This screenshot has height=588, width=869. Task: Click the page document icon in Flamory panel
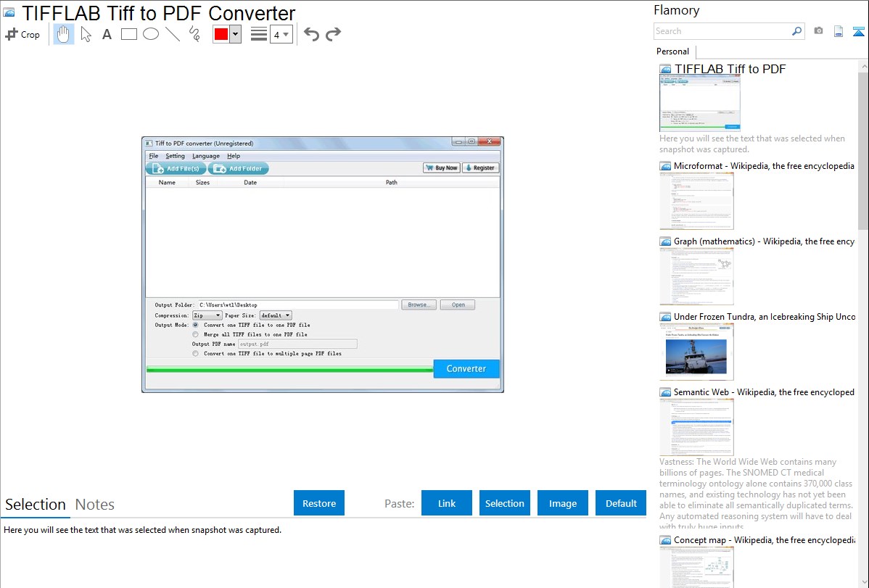pyautogui.click(x=839, y=32)
